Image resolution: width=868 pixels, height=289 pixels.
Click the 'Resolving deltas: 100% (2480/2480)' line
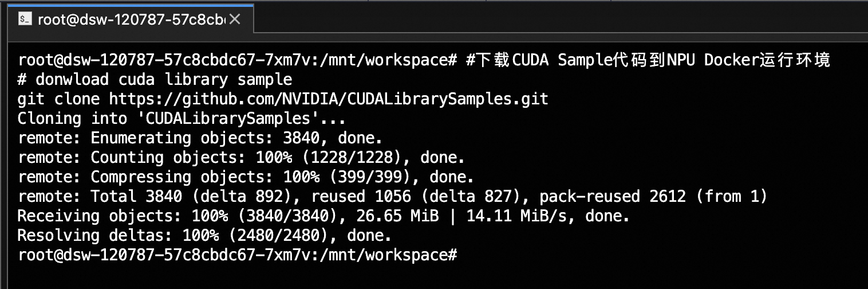pos(204,236)
